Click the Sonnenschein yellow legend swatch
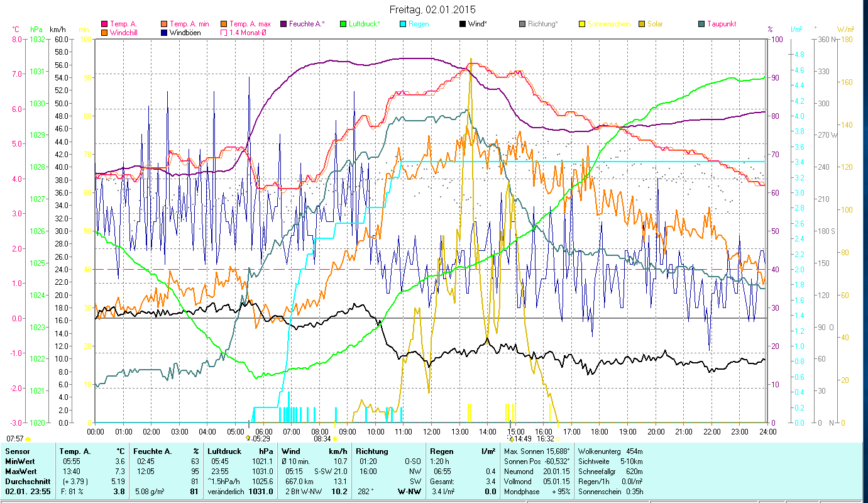The image size is (868, 503). 582,24
